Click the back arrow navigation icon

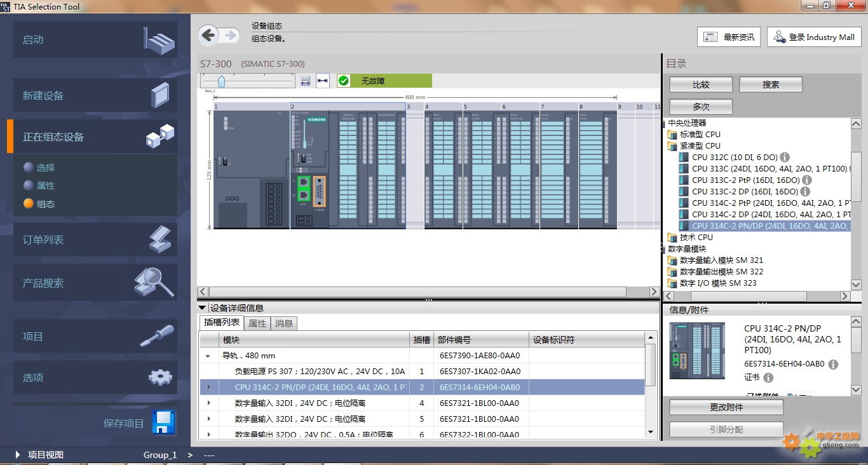click(208, 36)
